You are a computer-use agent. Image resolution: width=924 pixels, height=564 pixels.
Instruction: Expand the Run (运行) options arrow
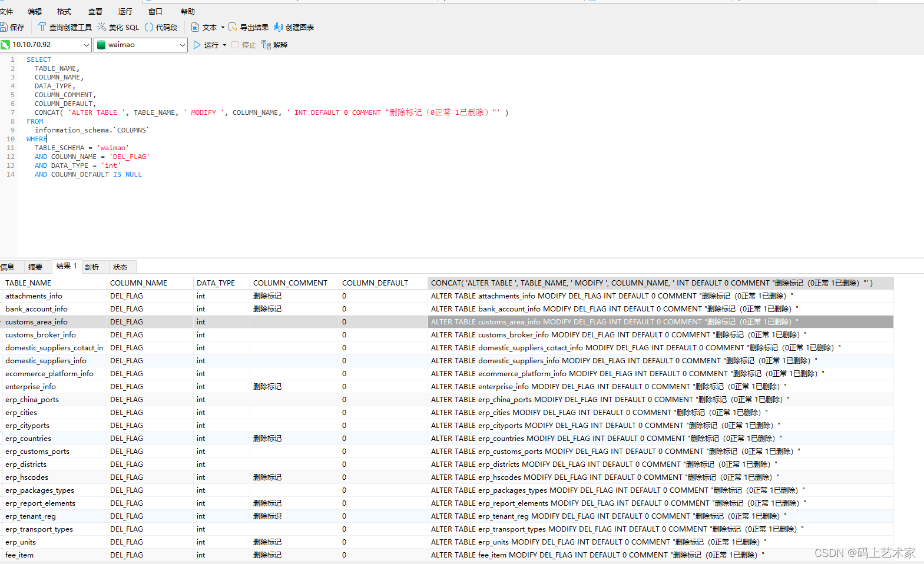[224, 45]
